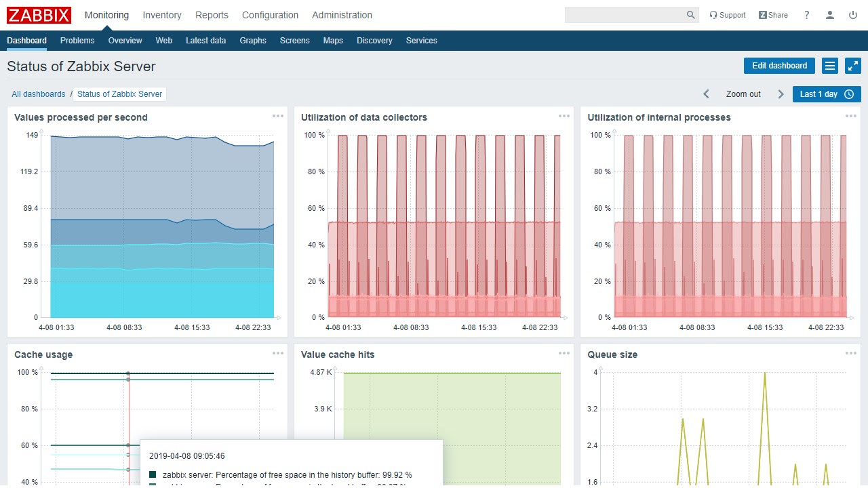868x488 pixels.
Task: Open the Configuration menu
Action: 270,15
